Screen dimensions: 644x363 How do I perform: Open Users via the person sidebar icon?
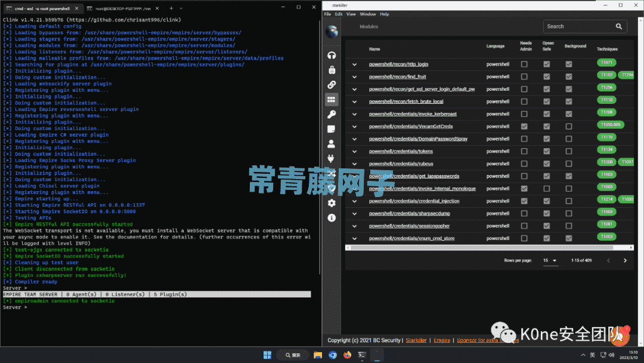pyautogui.click(x=332, y=144)
